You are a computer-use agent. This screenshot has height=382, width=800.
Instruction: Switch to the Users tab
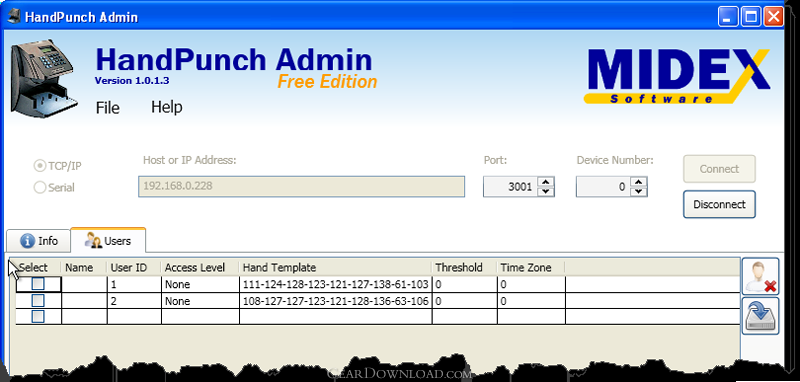108,240
